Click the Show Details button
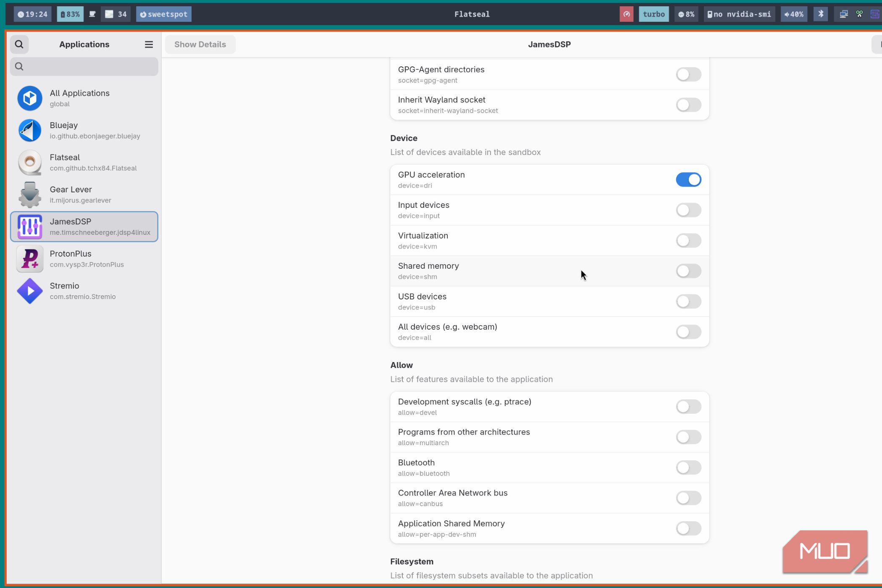This screenshot has height=588, width=882. [x=200, y=45]
